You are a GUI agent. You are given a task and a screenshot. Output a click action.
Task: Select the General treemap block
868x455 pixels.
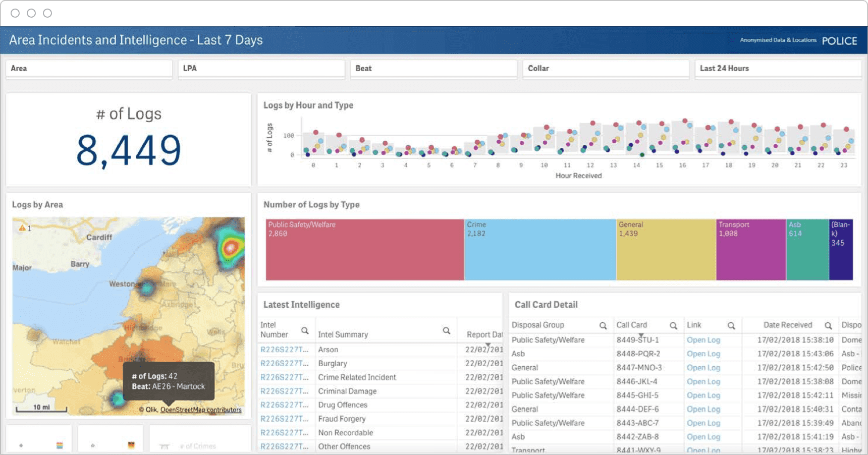(x=666, y=250)
